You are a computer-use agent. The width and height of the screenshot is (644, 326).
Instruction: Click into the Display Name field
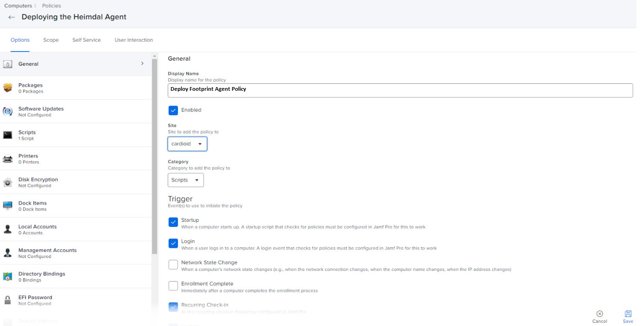pos(400,90)
